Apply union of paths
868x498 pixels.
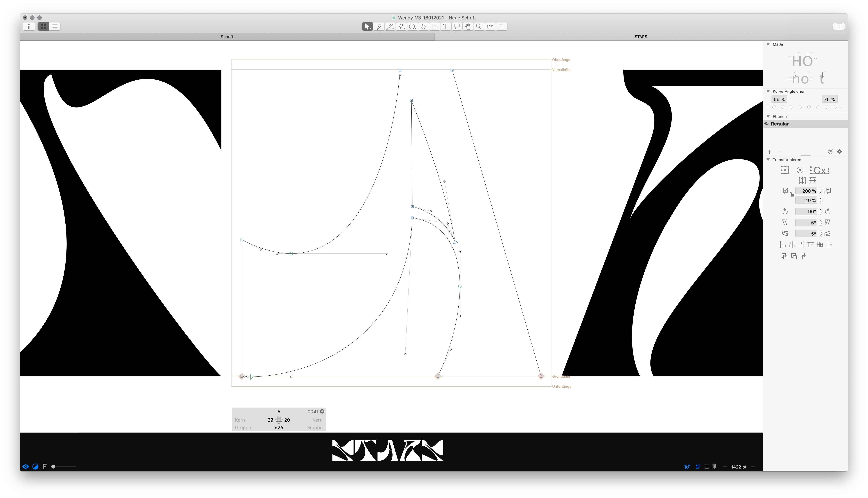click(784, 256)
